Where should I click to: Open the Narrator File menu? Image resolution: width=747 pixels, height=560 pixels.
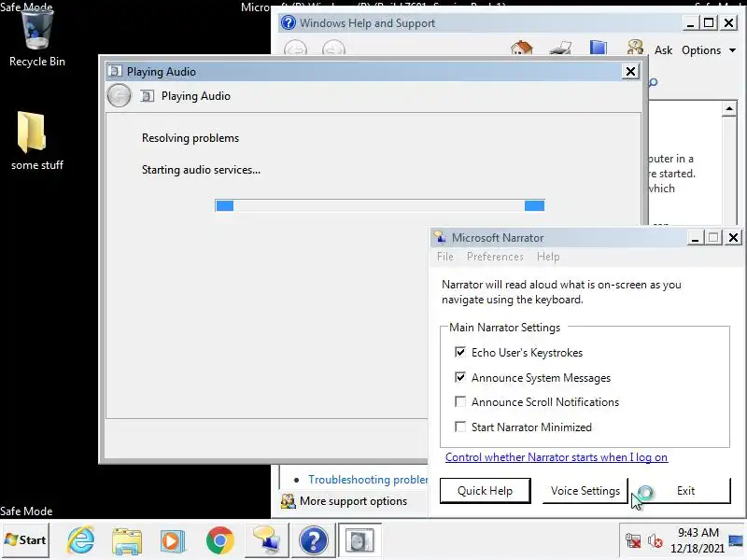(445, 257)
